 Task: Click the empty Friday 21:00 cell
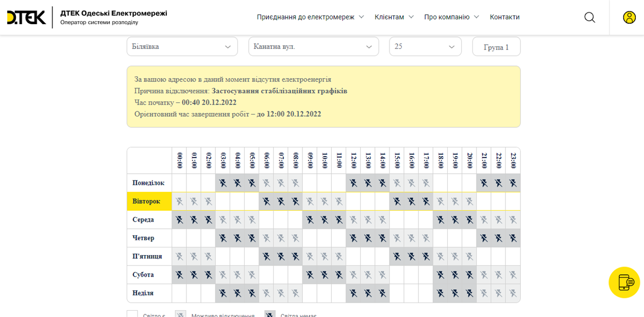[x=484, y=256]
